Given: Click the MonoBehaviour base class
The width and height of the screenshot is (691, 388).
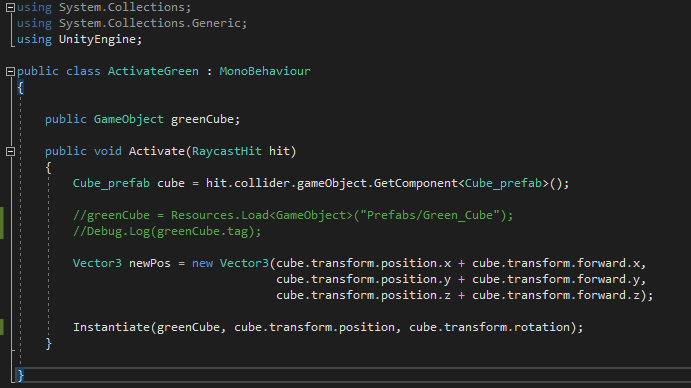Looking at the screenshot, I should coord(265,71).
